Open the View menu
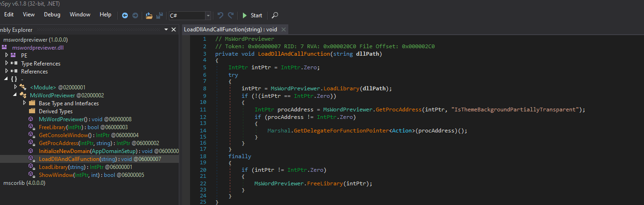Screen dimensions: 644x205 click(29, 15)
